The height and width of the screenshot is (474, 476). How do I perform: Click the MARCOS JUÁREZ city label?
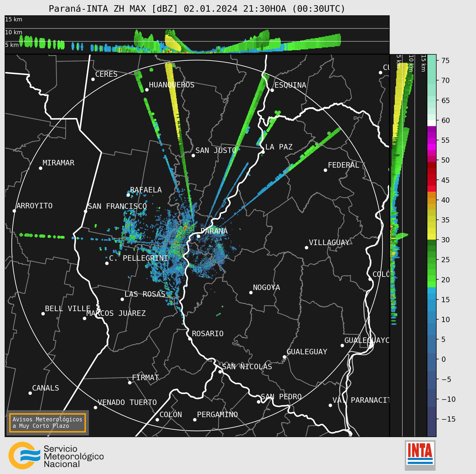[x=116, y=313]
